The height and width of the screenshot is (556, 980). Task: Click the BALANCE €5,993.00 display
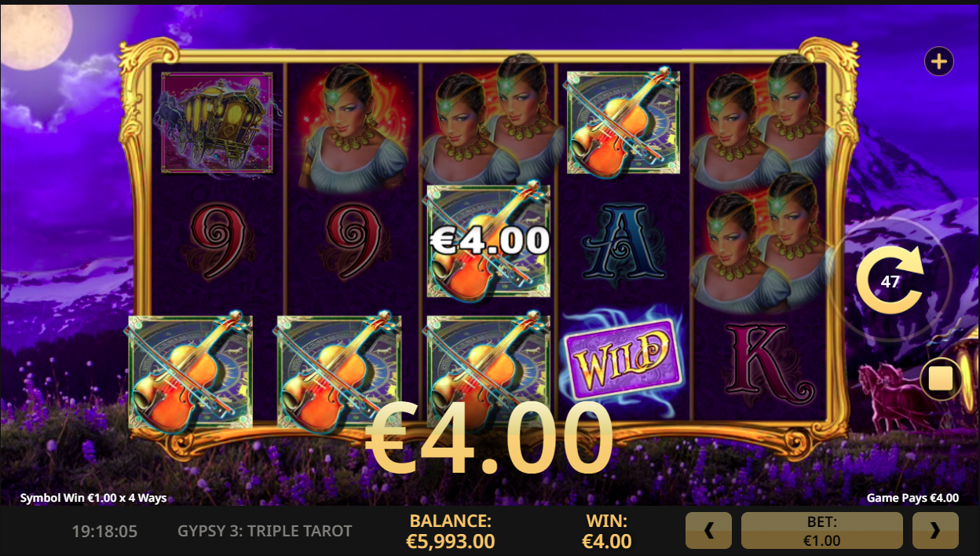coord(450,531)
